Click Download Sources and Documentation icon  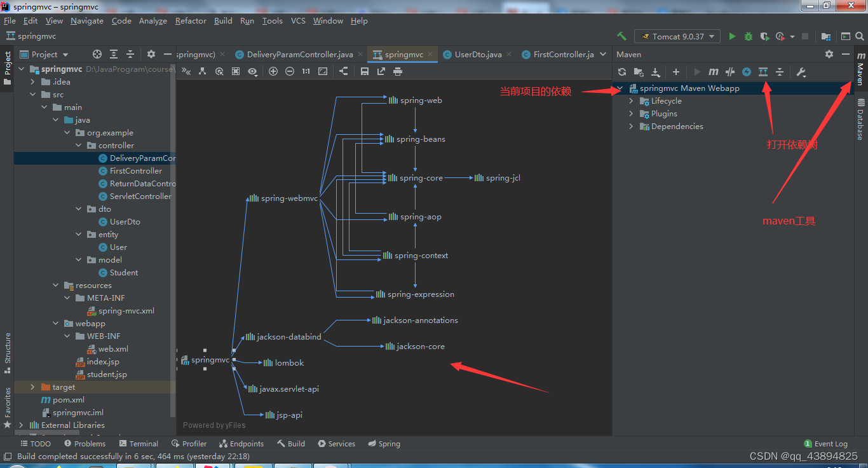click(x=655, y=72)
